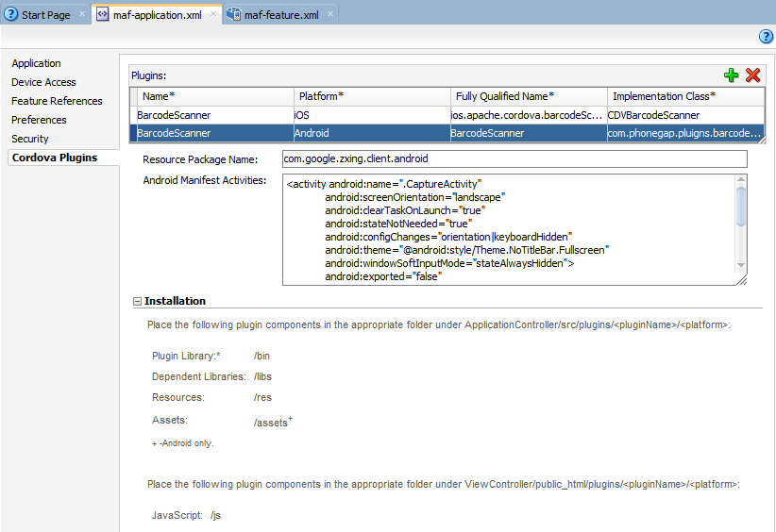Click the Dependent Libraries /libs path

[x=262, y=376]
